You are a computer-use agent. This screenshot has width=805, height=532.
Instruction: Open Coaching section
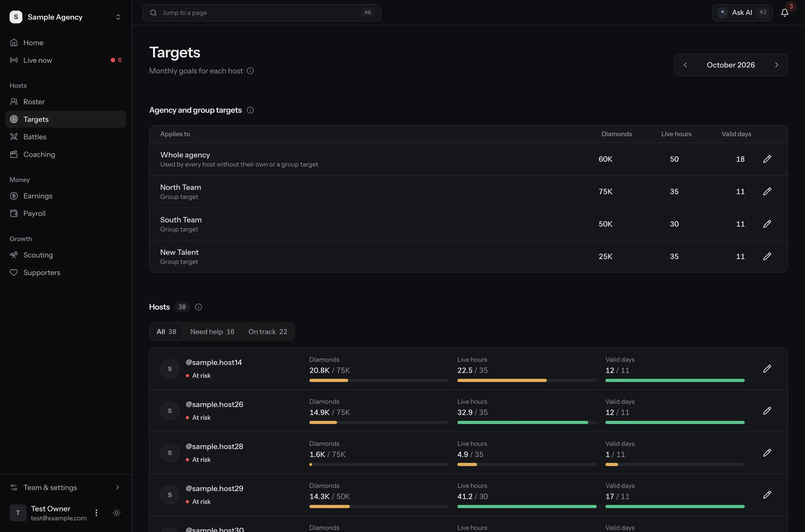point(66,155)
